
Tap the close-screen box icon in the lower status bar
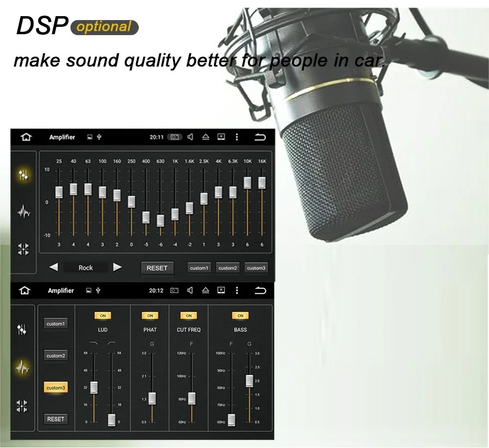(221, 290)
